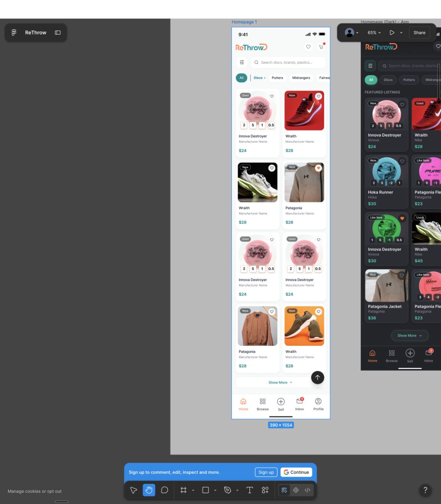
Task: Open Browse tab in light navbar
Action: [263, 404]
